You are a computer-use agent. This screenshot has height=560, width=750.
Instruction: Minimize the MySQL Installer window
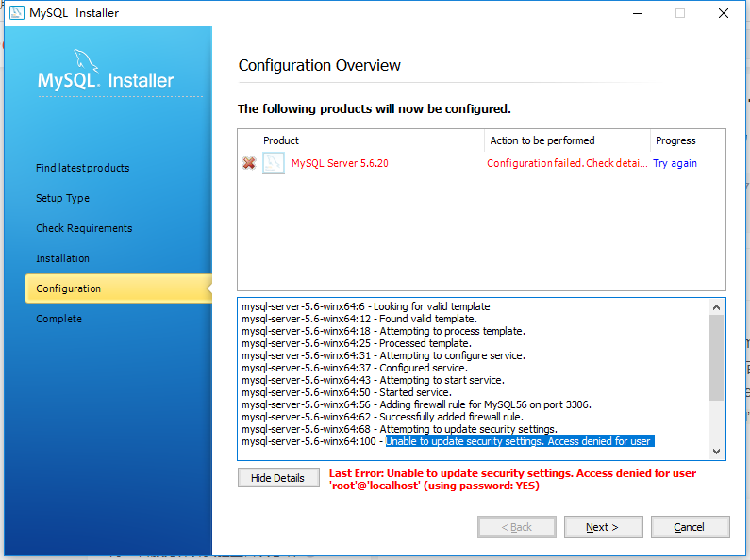[x=638, y=13]
